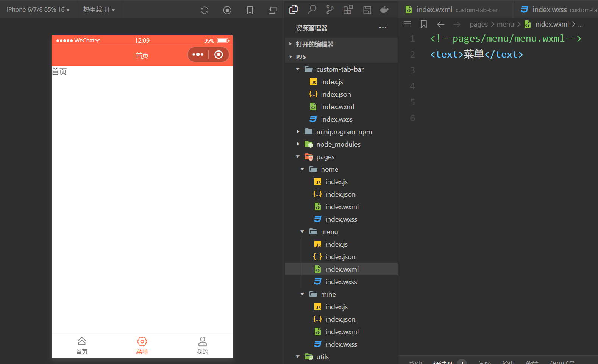Open index.js in mine folder
The width and height of the screenshot is (598, 364).
(341, 307)
